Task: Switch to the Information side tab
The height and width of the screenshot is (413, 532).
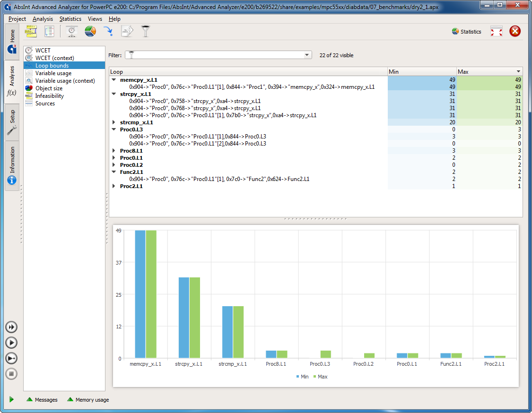Action: pyautogui.click(x=12, y=165)
